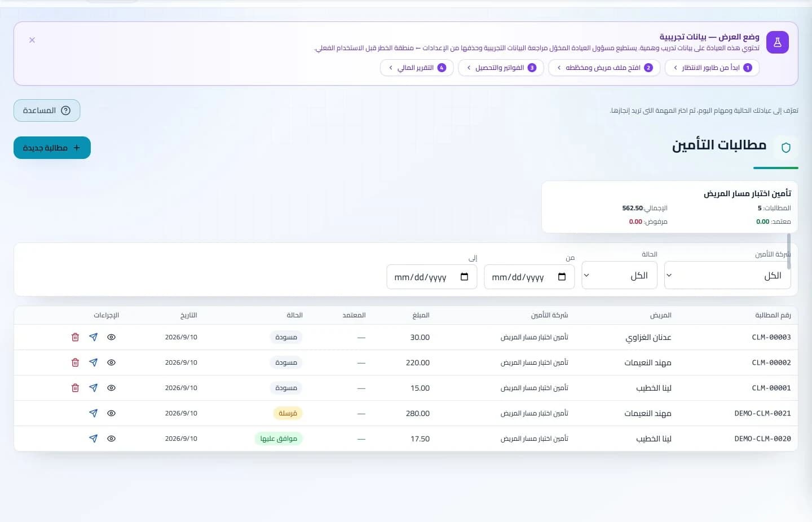
Task: Click patient name عدنان الغزاوي
Action: (x=648, y=337)
